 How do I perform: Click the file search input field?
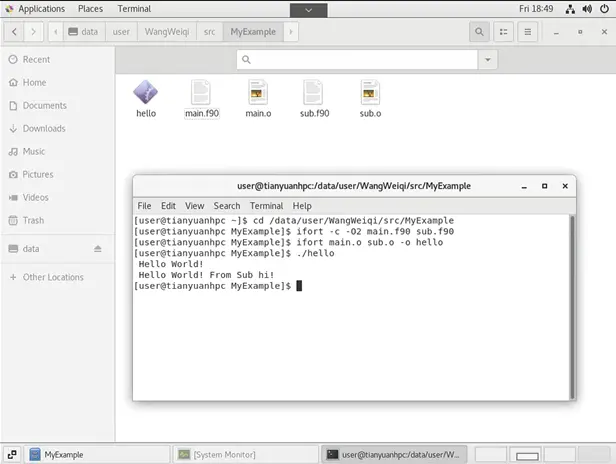357,60
